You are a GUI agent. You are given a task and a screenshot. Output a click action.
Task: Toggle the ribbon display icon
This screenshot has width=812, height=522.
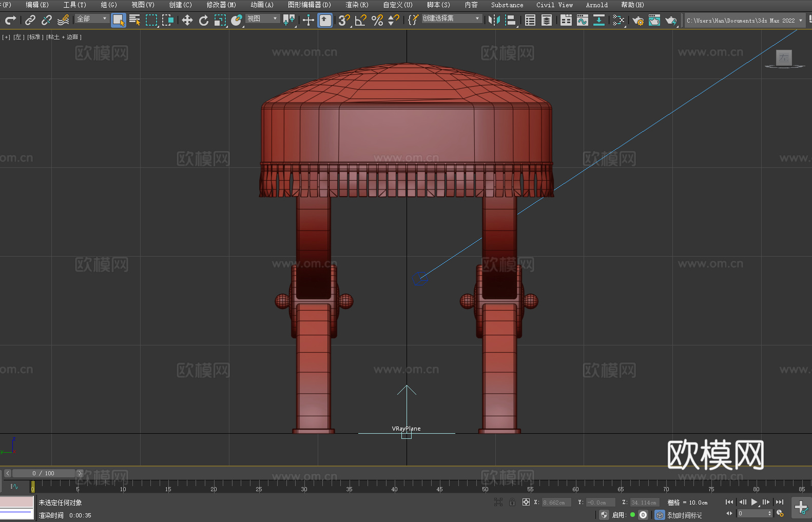coord(566,20)
